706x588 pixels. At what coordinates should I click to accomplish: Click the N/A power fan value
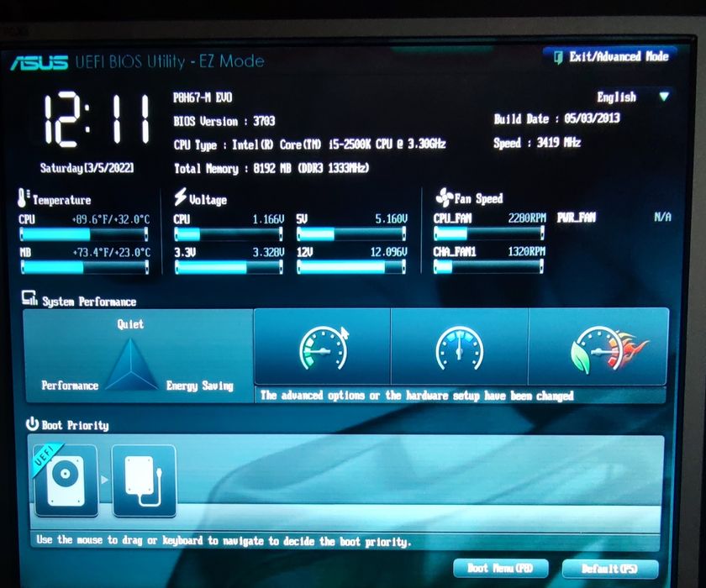tap(662, 218)
